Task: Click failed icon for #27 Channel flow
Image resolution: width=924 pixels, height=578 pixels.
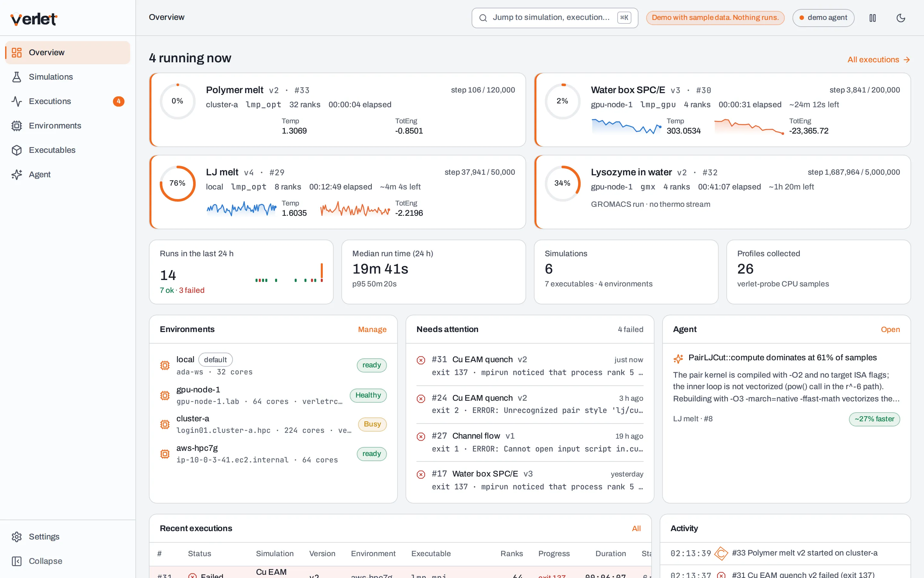Action: click(x=421, y=437)
